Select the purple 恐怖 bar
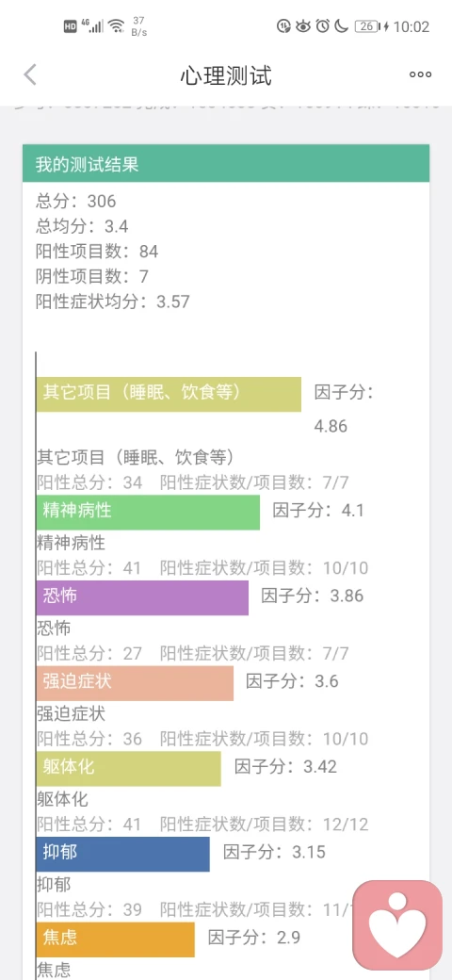 (x=142, y=597)
